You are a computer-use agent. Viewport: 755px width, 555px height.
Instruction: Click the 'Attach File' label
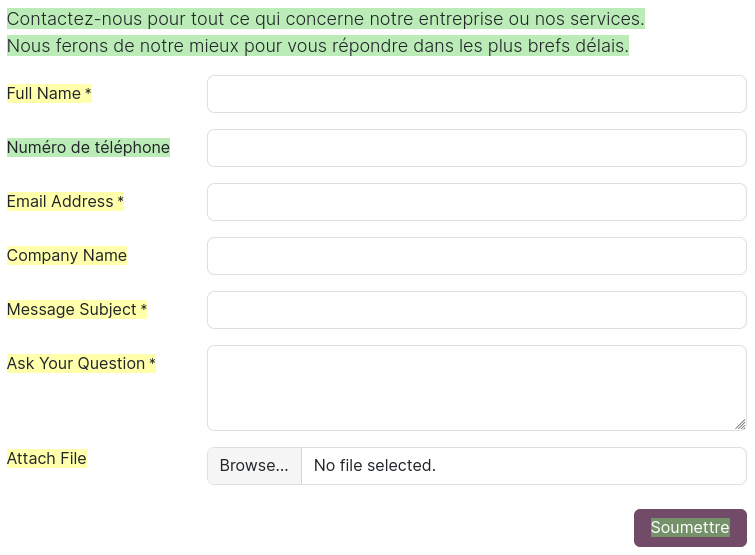[47, 459]
